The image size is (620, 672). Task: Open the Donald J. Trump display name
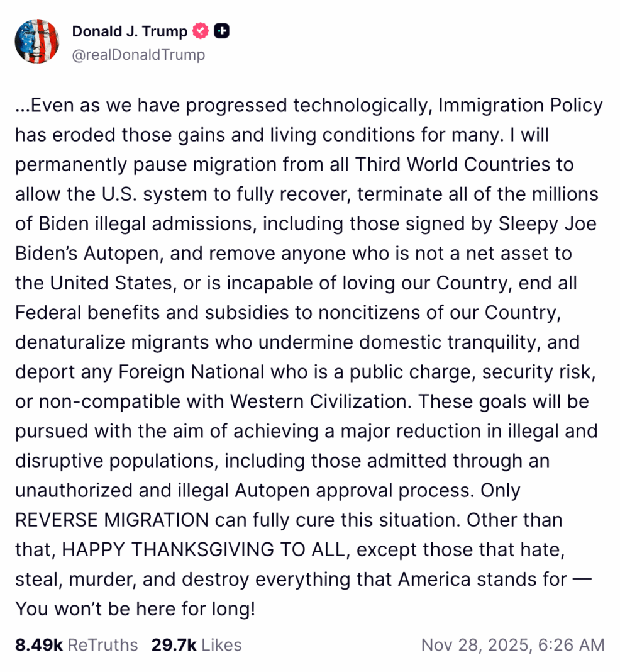click(x=130, y=31)
